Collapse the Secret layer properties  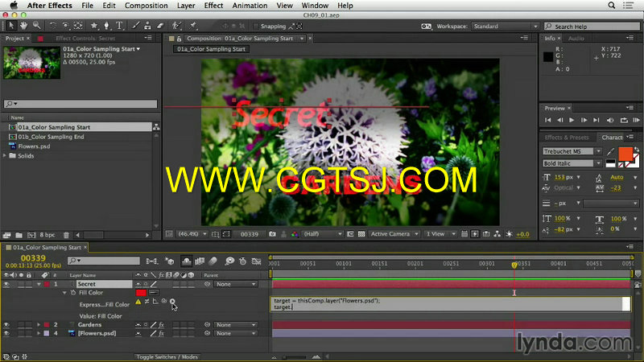(x=39, y=284)
